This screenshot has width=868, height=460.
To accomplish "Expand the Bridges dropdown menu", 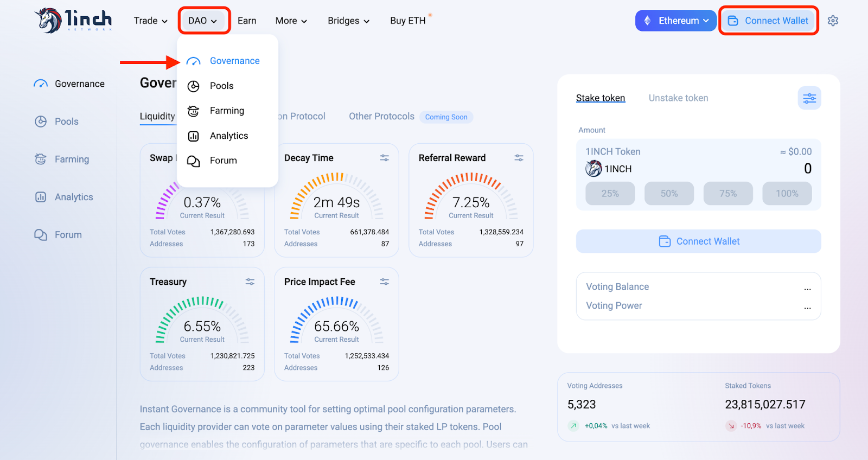I will tap(349, 21).
